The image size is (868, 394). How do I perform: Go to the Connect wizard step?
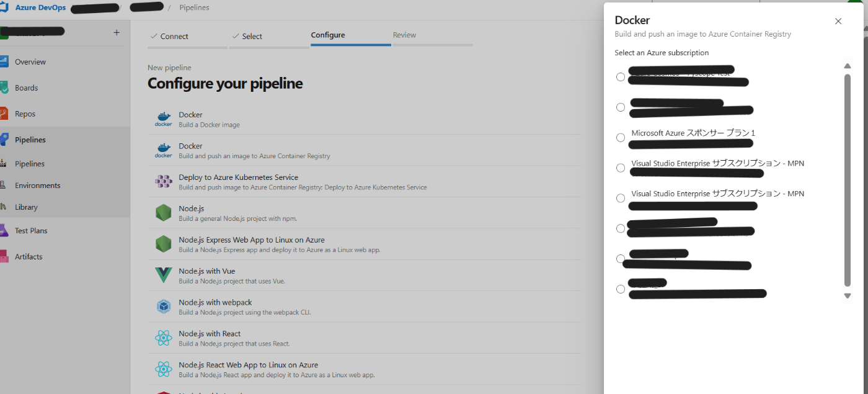187,37
